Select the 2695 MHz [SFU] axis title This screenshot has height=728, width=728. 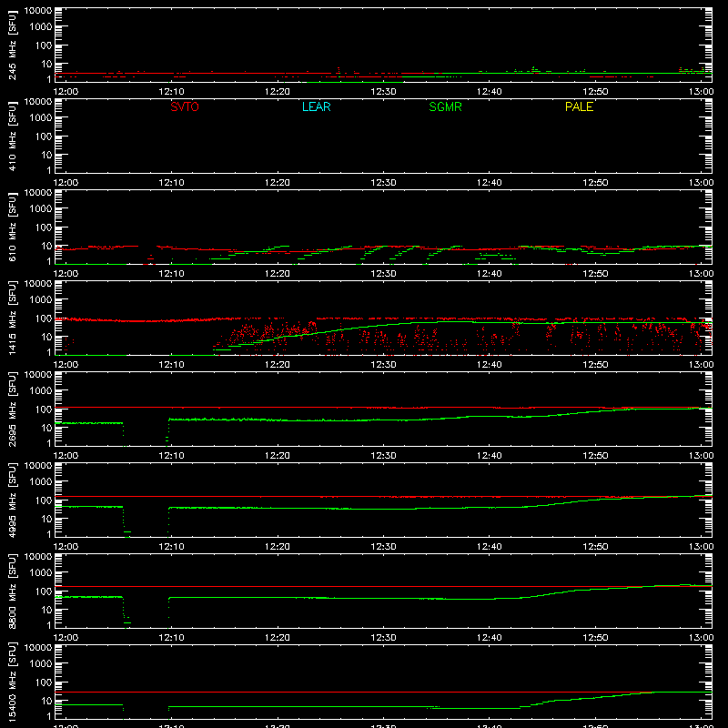12,409
